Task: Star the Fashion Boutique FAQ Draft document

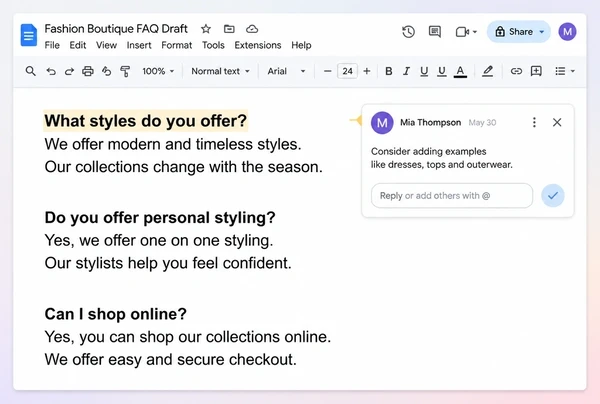Action: [x=206, y=29]
